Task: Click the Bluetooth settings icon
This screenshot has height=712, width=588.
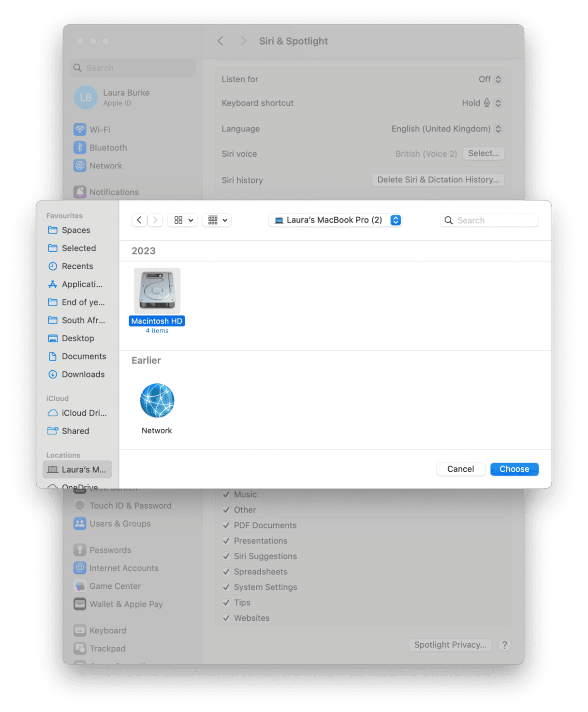Action: (x=80, y=147)
